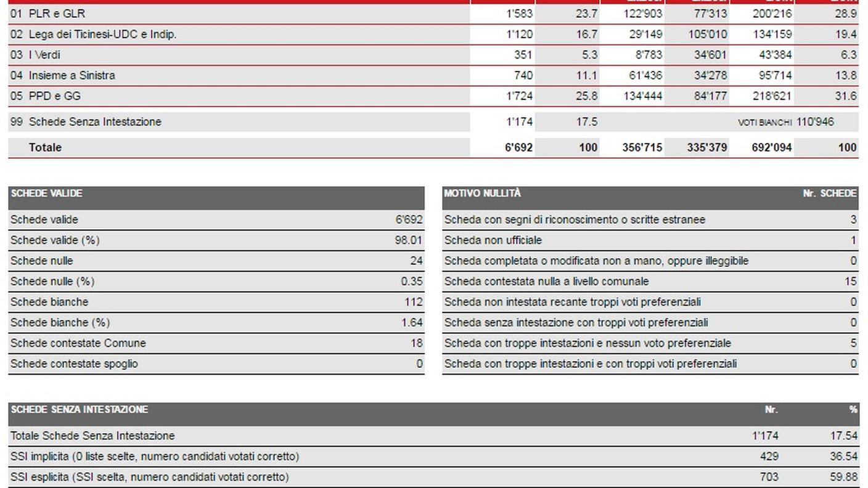Click the row 'Lega dei Ticinesi-UDC e Indip.'

click(x=433, y=35)
